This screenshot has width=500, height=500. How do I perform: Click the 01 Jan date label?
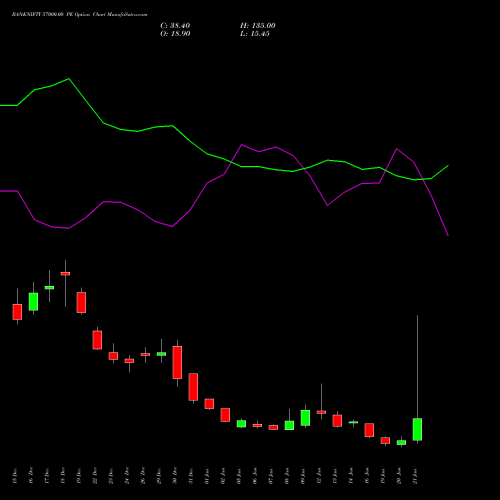coord(207,476)
